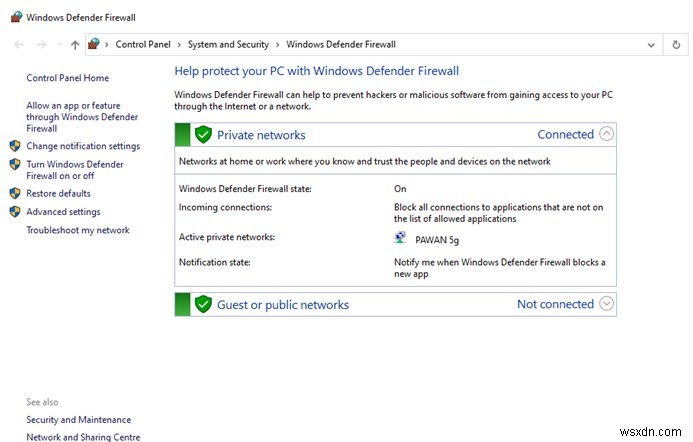Open Control Panel Home link

coord(67,78)
